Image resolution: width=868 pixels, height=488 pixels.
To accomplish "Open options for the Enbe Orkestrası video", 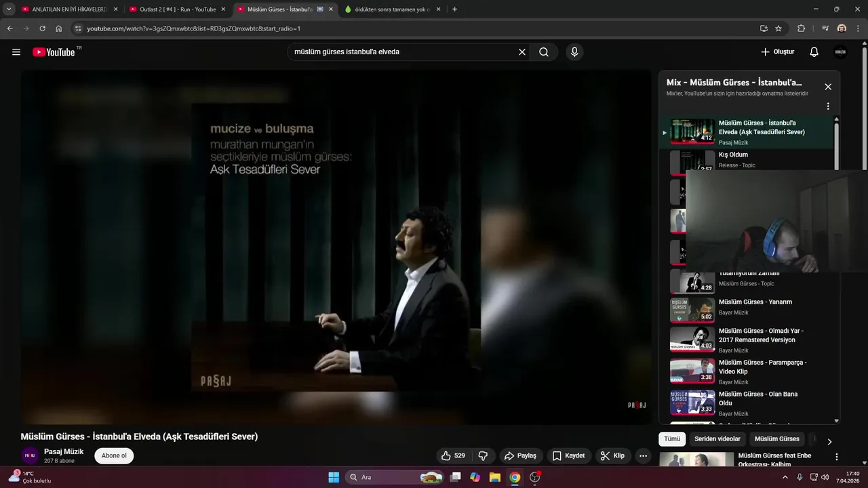I will pyautogui.click(x=836, y=457).
